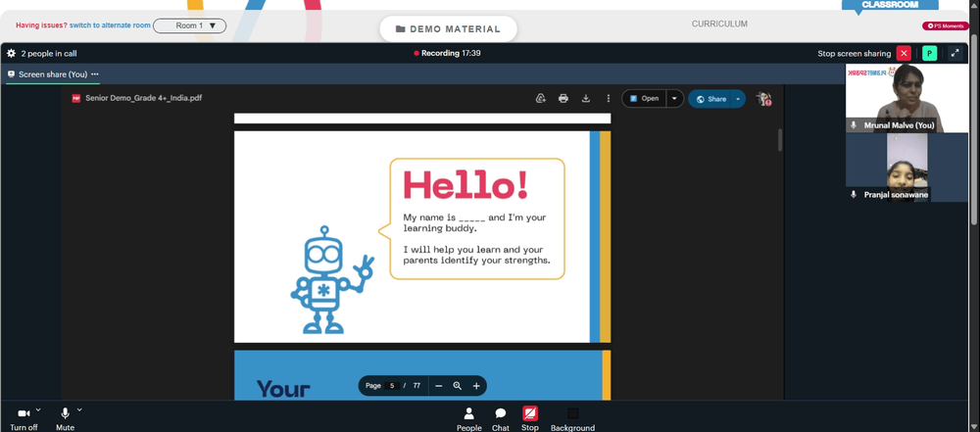
Task: Click the Demo Material button
Action: coord(448,28)
